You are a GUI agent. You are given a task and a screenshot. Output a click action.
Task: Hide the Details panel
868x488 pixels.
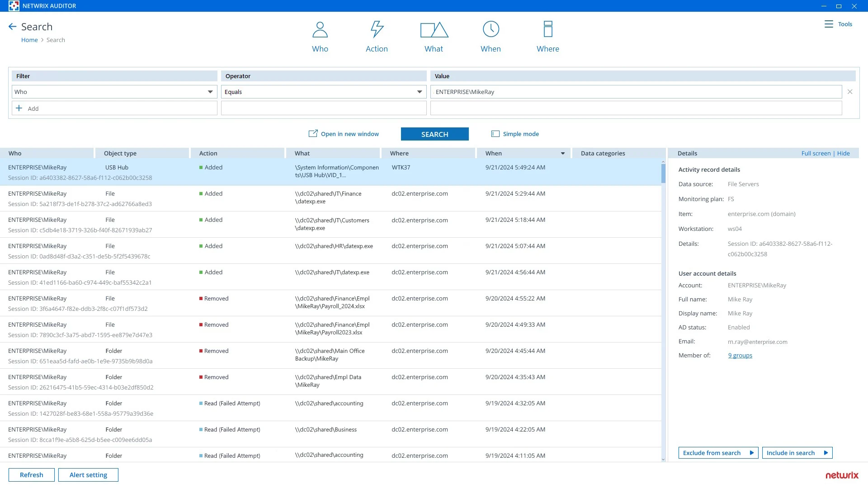click(x=844, y=153)
